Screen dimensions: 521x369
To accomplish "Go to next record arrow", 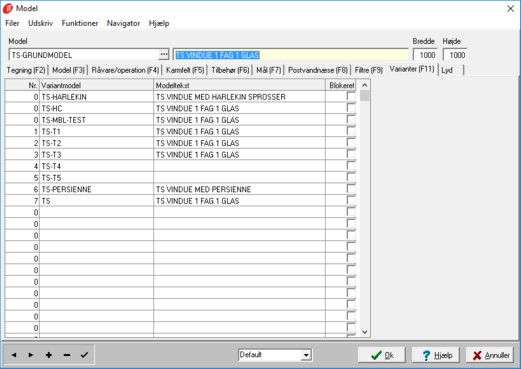I will tap(31, 355).
